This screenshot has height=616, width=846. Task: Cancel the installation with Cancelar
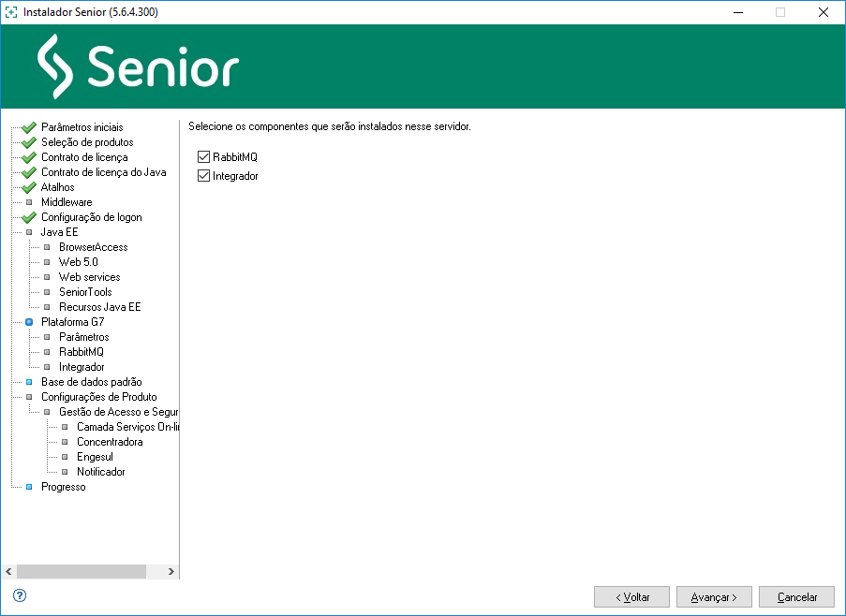coord(797,597)
